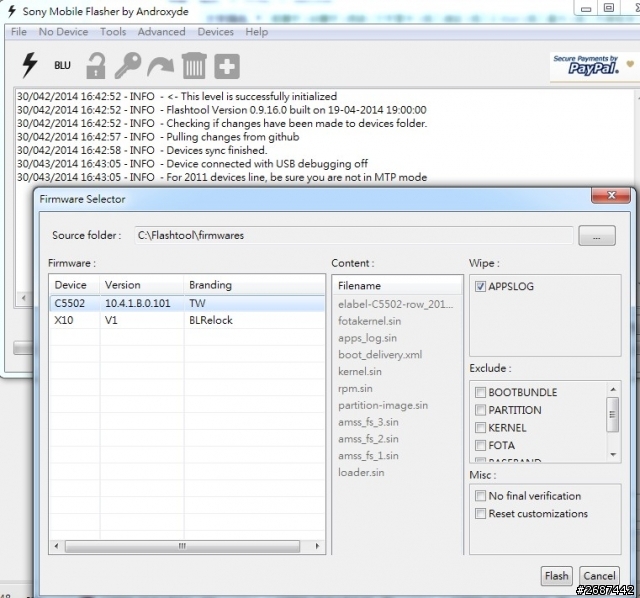Click the curved arrow icon in toolbar
The width and height of the screenshot is (640, 598).
tap(160, 66)
